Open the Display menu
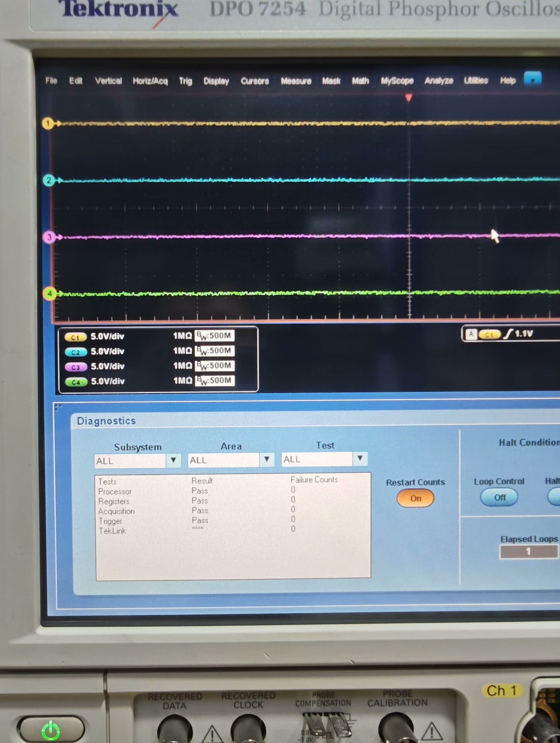 pyautogui.click(x=216, y=81)
